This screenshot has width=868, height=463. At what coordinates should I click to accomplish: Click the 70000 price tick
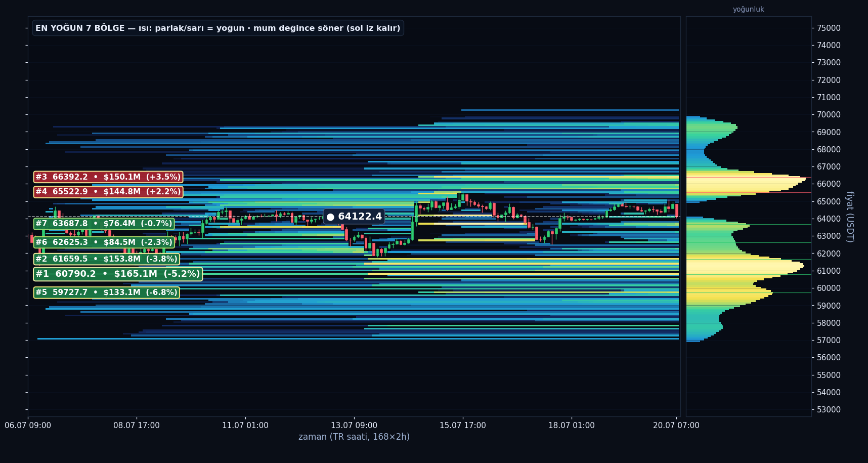click(x=829, y=114)
